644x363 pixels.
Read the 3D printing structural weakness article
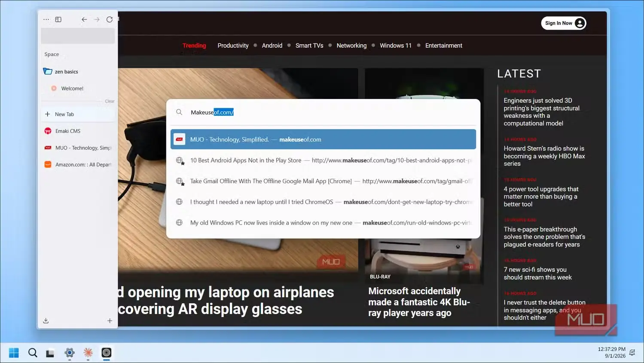point(542,112)
